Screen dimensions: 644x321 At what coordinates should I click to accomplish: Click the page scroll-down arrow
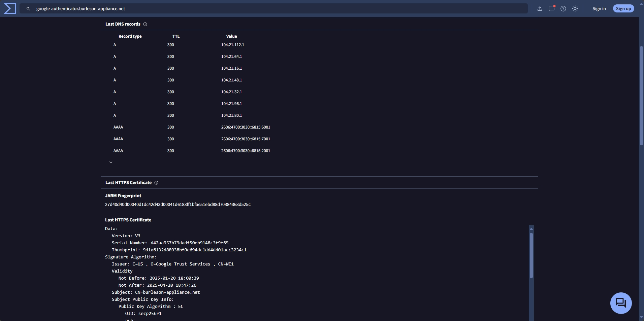pos(641,317)
